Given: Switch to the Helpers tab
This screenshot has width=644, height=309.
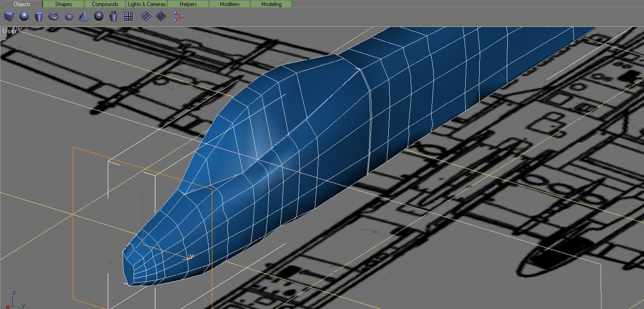Looking at the screenshot, I should [x=188, y=4].
